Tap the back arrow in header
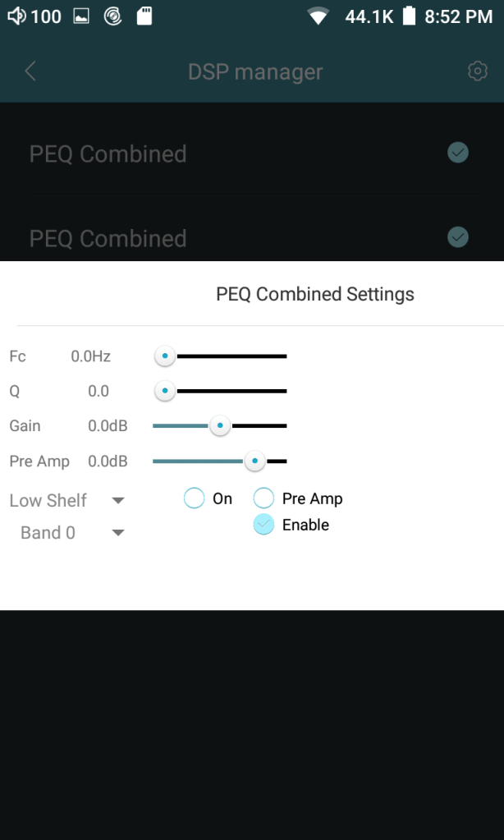The image size is (504, 840). (x=30, y=71)
